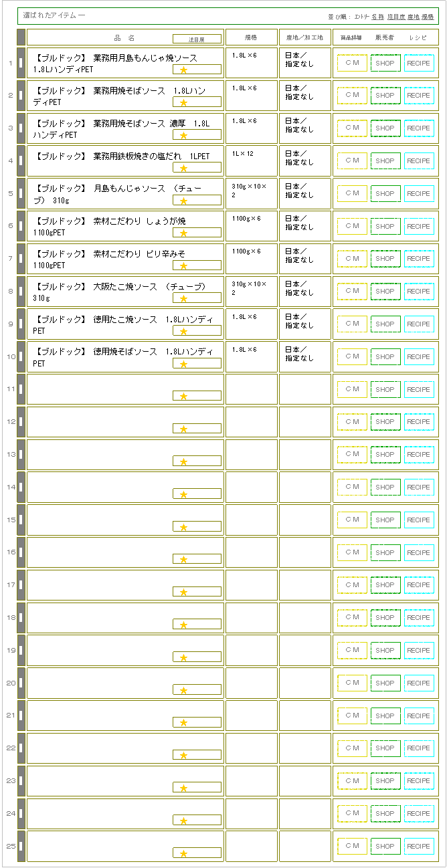This screenshot has height=868, width=447.
Task: Click the 産地/加工地 column header
Action: [304, 37]
